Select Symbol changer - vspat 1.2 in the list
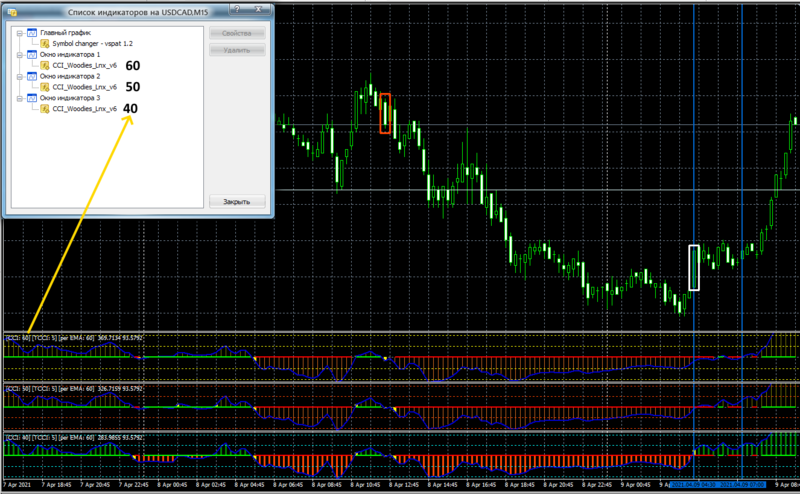The width and height of the screenshot is (800, 494). [x=92, y=43]
